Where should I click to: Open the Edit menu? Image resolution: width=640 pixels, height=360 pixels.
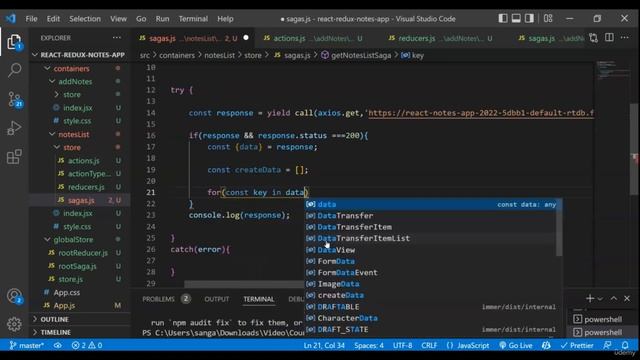click(x=53, y=19)
